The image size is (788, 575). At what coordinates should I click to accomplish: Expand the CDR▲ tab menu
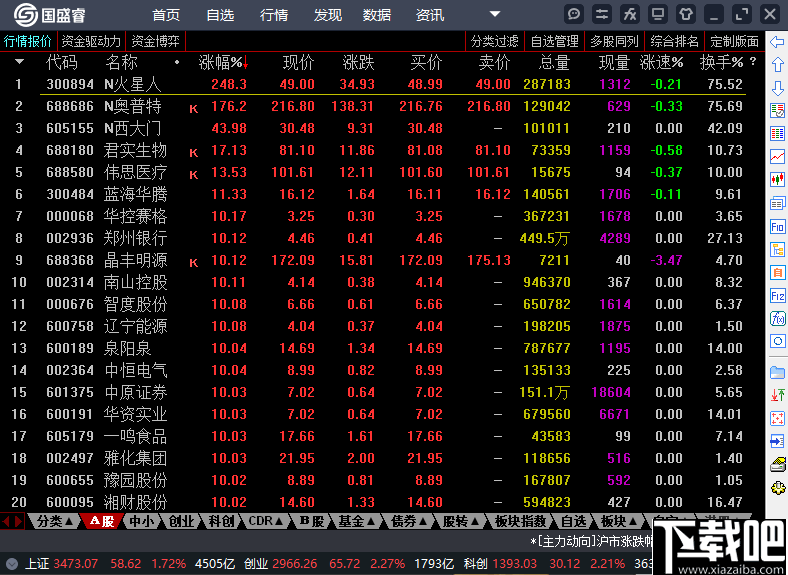(x=265, y=521)
